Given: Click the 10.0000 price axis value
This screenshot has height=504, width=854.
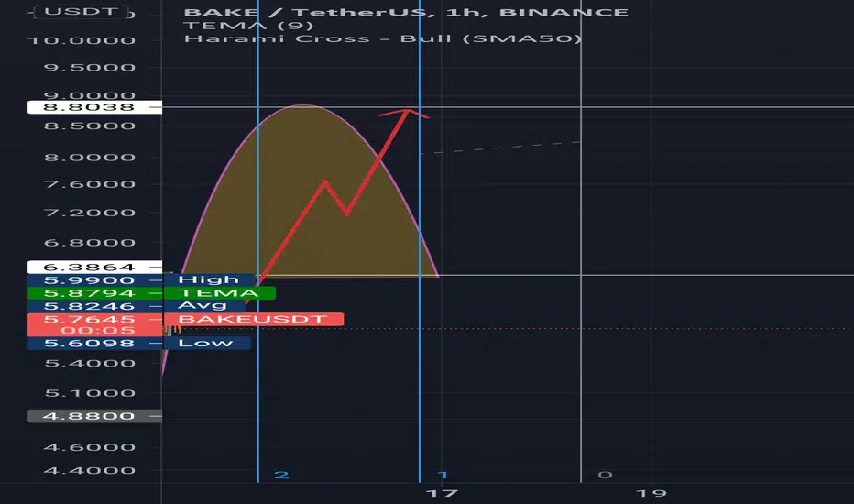Looking at the screenshot, I should [82, 41].
